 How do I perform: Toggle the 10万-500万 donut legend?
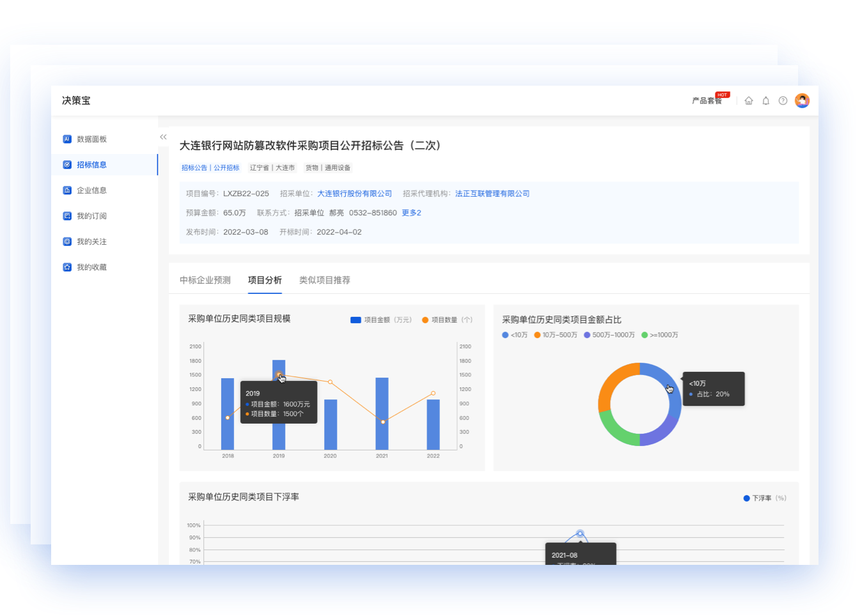[x=556, y=335]
